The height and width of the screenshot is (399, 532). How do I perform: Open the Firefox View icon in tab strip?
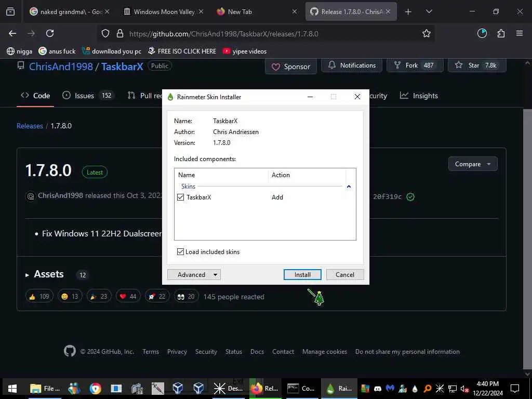pos(10,11)
